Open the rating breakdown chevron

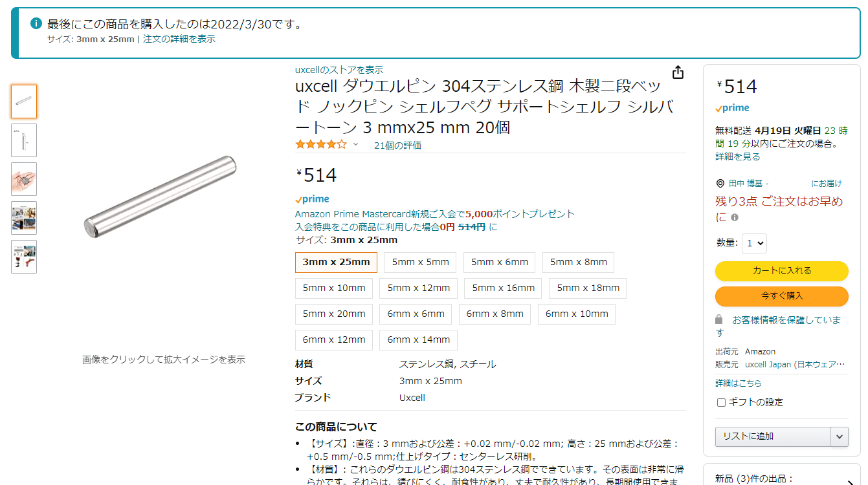pyautogui.click(x=355, y=145)
